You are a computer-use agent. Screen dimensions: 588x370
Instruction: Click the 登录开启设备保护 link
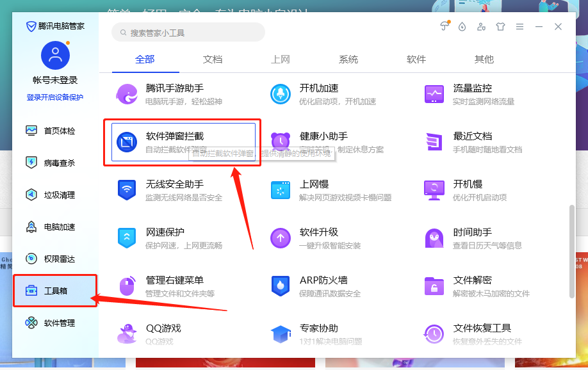pyautogui.click(x=54, y=97)
